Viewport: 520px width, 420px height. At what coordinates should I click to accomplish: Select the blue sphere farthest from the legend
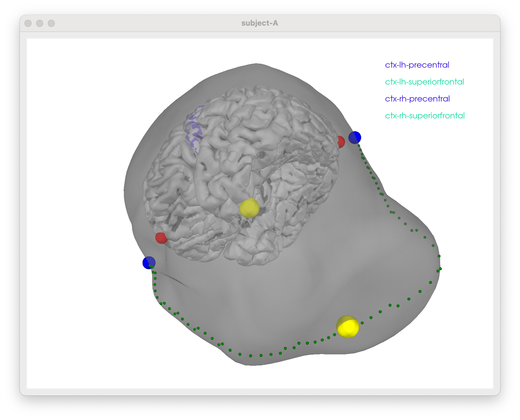point(149,262)
